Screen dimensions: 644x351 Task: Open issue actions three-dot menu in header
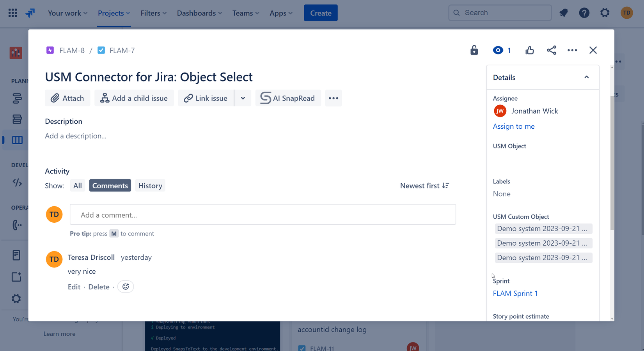click(x=572, y=50)
